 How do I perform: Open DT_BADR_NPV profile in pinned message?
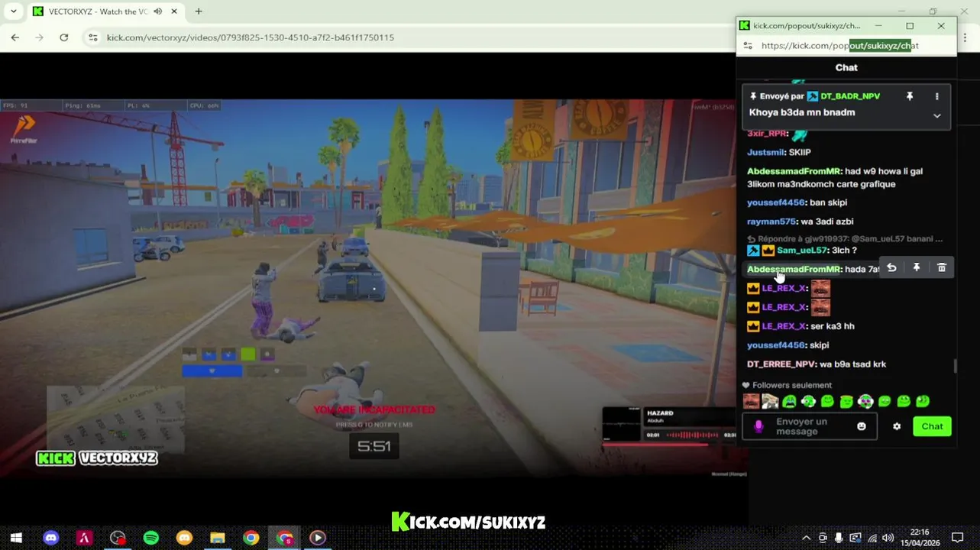tap(850, 96)
